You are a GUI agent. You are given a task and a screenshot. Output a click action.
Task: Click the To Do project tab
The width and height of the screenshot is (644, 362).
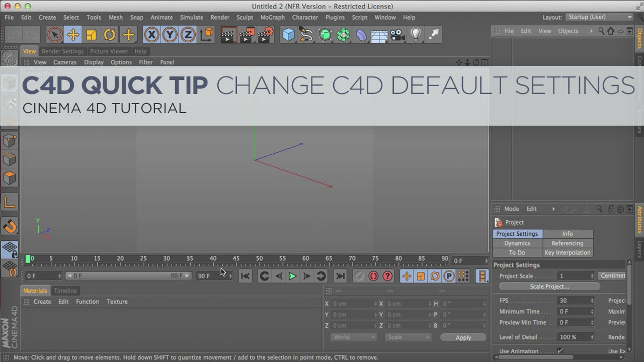(x=517, y=253)
